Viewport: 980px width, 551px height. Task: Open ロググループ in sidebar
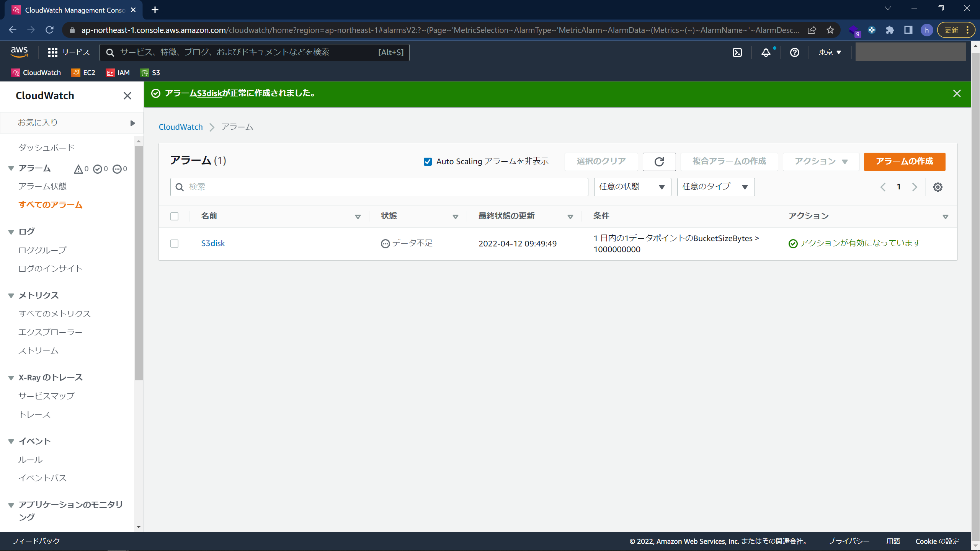click(42, 250)
